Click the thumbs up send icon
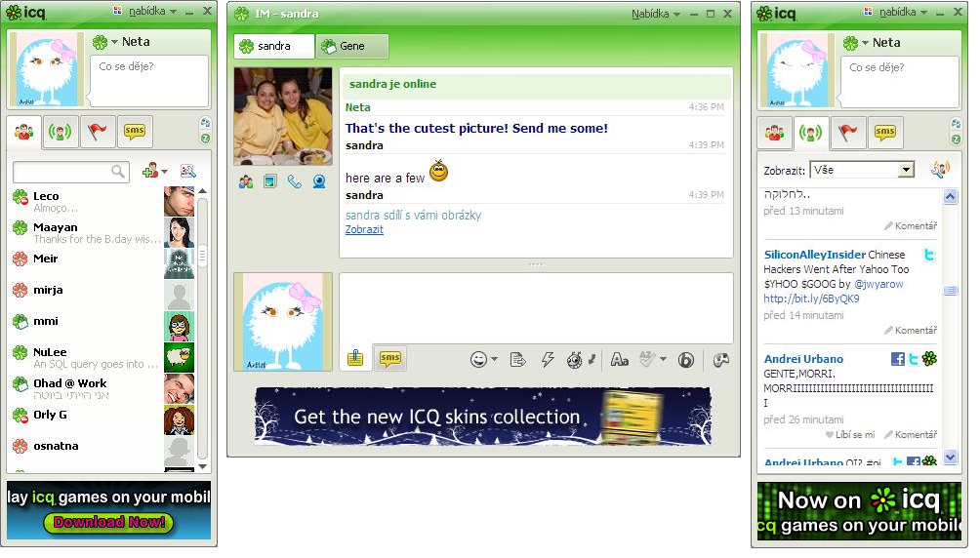 click(355, 359)
